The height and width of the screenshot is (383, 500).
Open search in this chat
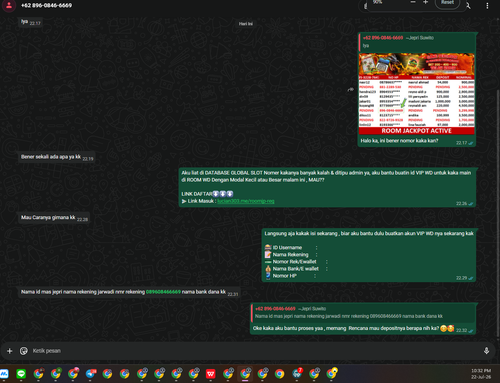pos(468,6)
